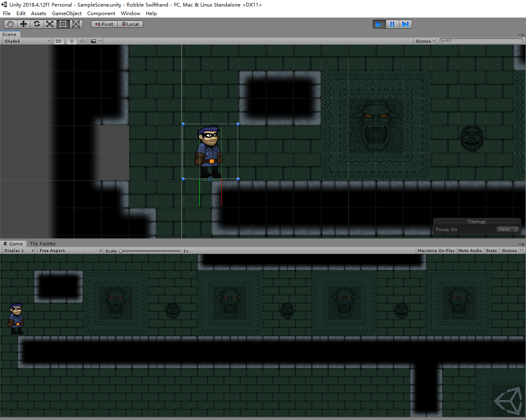Expand scene effects dropdown arrow
526x420 pixels.
pos(100,41)
